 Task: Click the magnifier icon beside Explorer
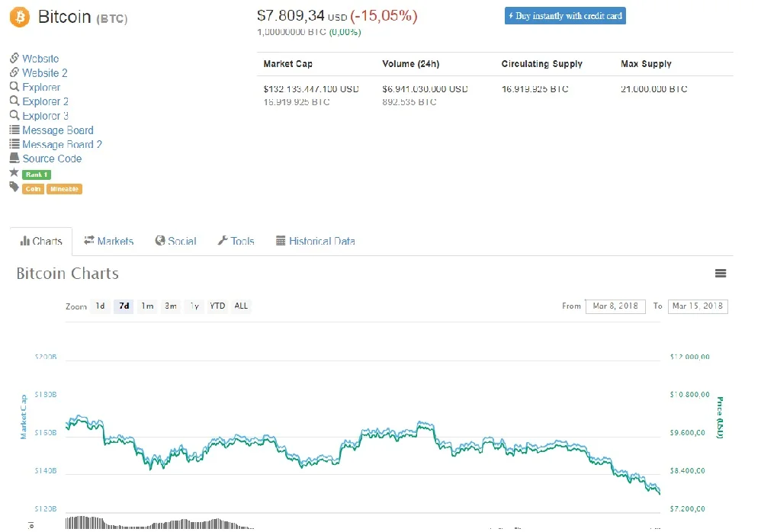coord(14,87)
